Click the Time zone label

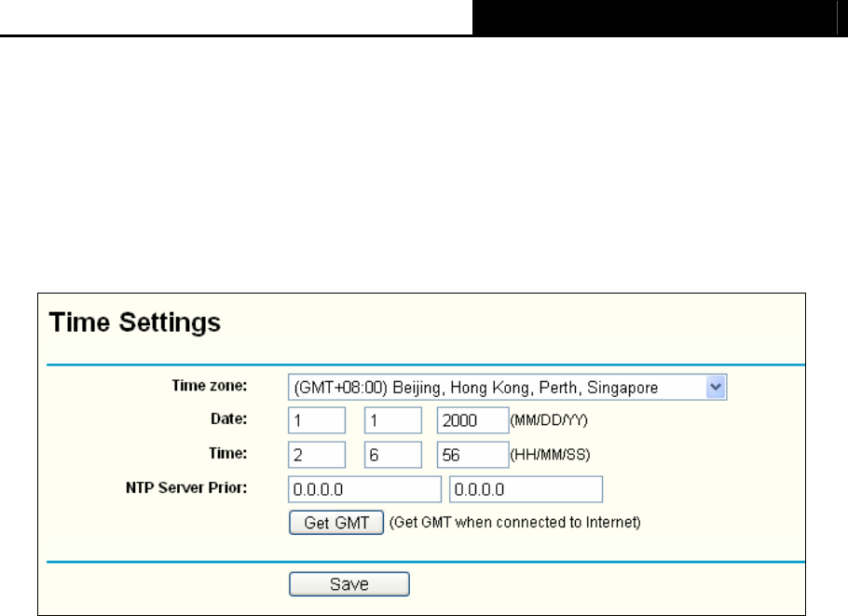pos(210,386)
